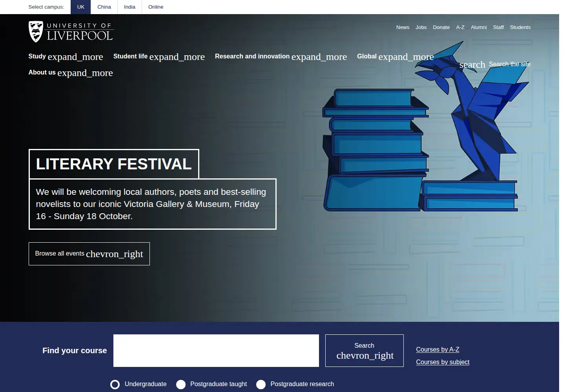Image resolution: width=565 pixels, height=392 pixels.
Task: Switch to the Online campus tab
Action: coord(156,7)
